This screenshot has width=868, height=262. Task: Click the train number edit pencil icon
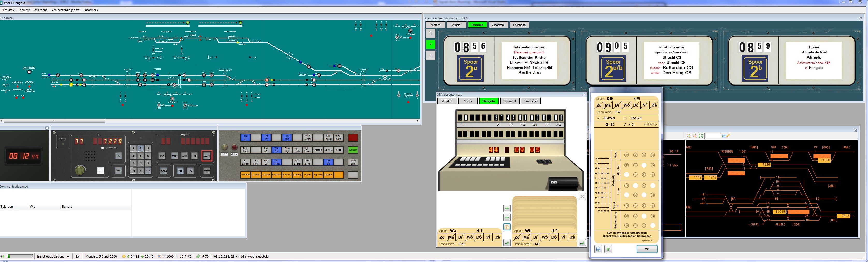coord(726,136)
